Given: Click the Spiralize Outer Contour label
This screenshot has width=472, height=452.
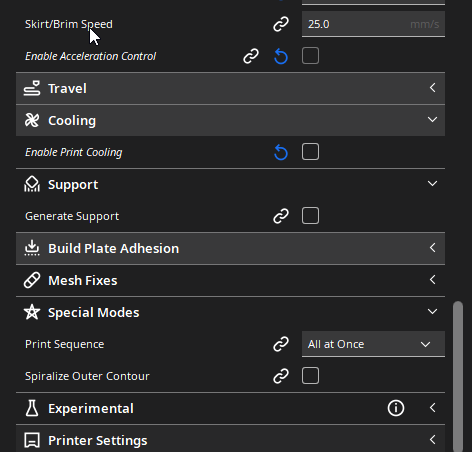Looking at the screenshot, I should (87, 376).
